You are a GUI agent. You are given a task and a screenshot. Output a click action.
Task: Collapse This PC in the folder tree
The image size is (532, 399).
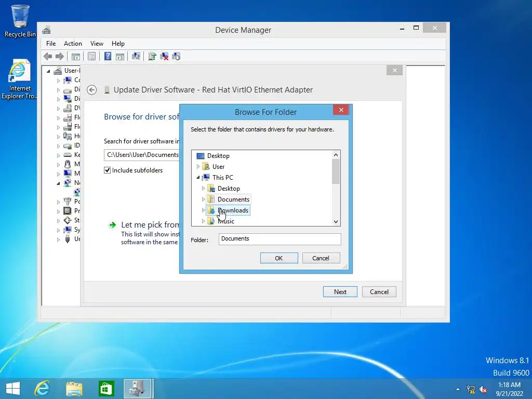point(198,178)
